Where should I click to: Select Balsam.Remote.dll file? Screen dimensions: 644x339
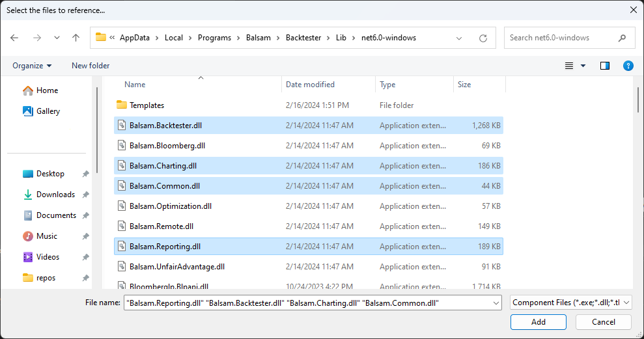(309, 226)
